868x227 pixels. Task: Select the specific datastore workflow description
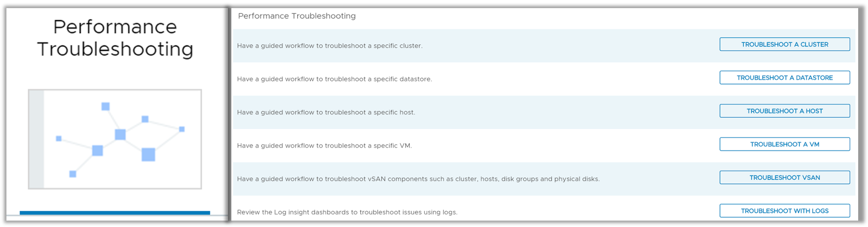click(x=335, y=79)
